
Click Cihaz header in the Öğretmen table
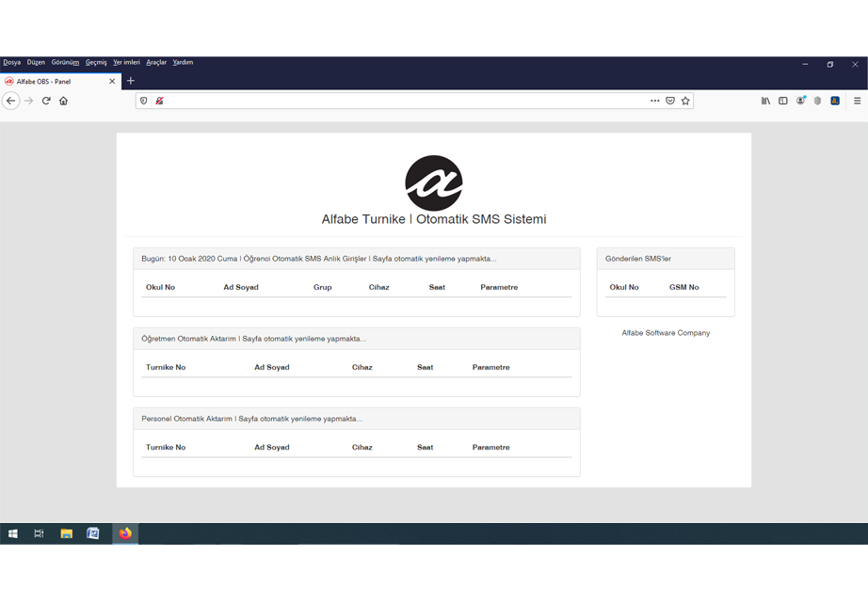pos(362,367)
